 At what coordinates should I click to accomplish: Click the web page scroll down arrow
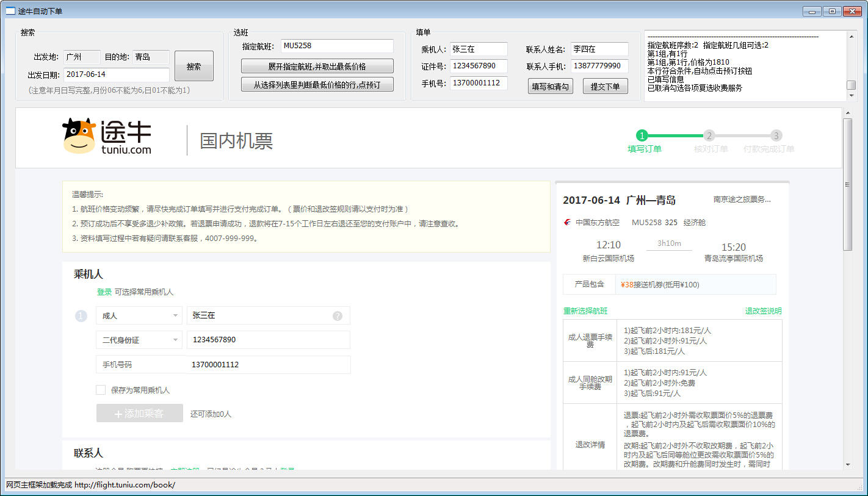[847, 464]
